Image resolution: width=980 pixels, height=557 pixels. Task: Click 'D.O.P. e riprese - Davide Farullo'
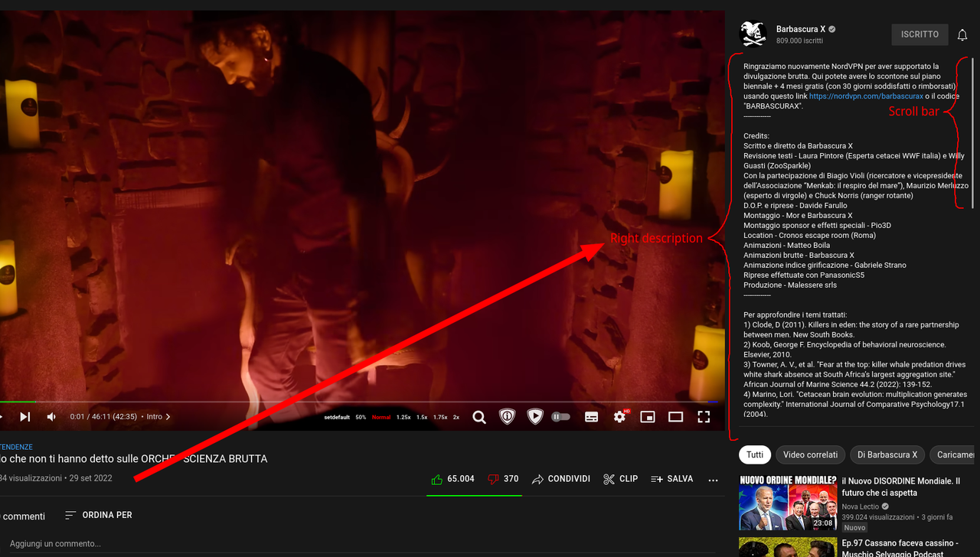point(795,206)
